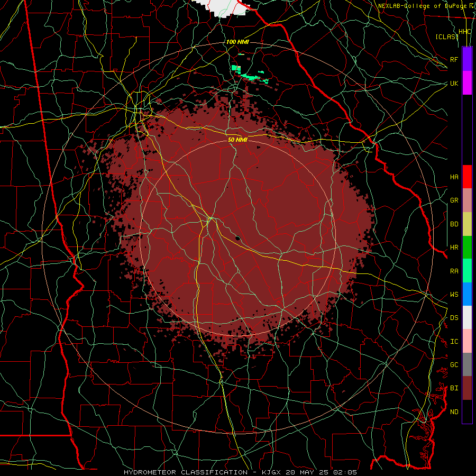The width and height of the screenshot is (476, 476).
Task: Pick the RA light-green legend swatch
Action: click(467, 271)
